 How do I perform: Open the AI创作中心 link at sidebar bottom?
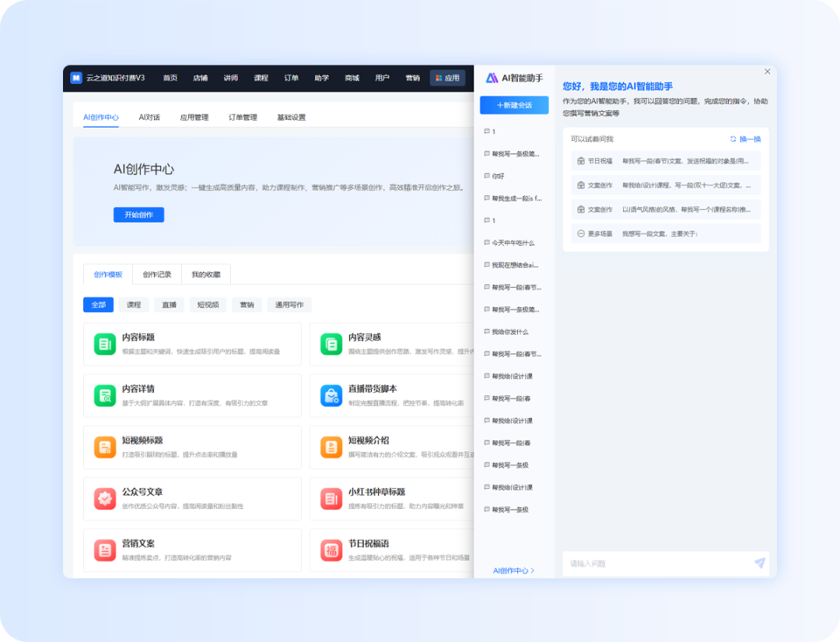pyautogui.click(x=513, y=570)
